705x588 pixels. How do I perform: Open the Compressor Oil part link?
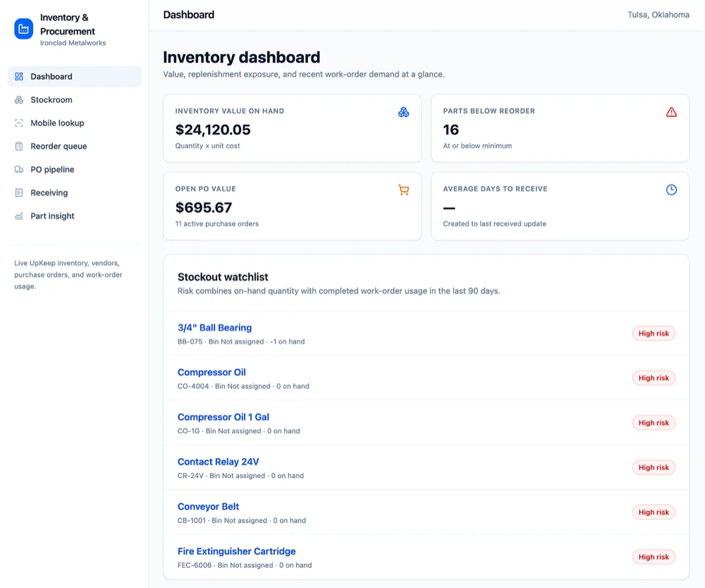pyautogui.click(x=211, y=372)
